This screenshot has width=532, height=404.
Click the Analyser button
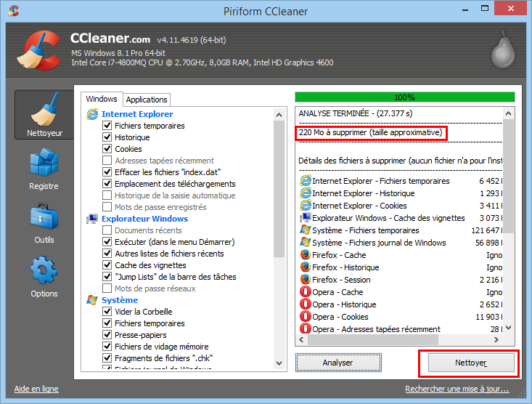tap(338, 363)
